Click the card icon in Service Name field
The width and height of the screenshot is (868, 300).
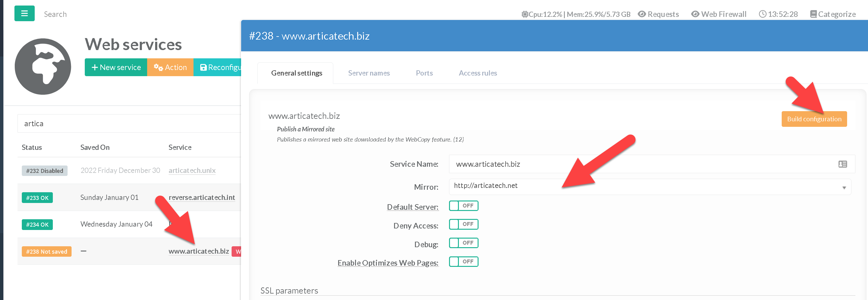843,164
